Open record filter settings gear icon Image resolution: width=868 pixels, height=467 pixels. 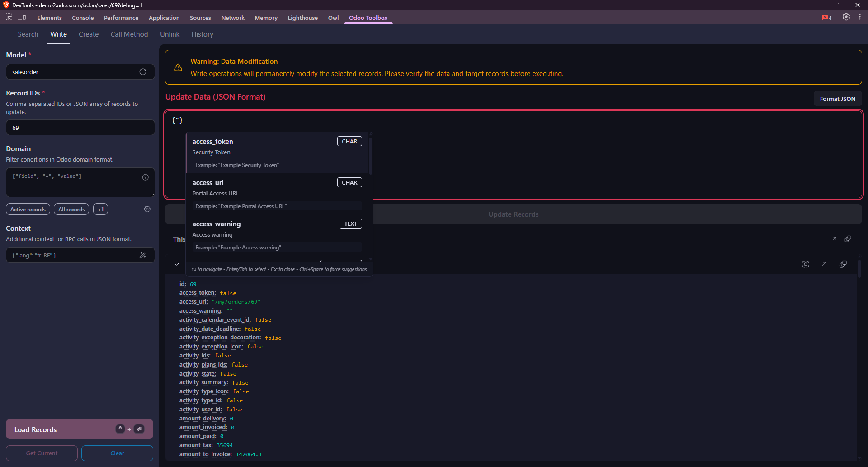coord(147,209)
